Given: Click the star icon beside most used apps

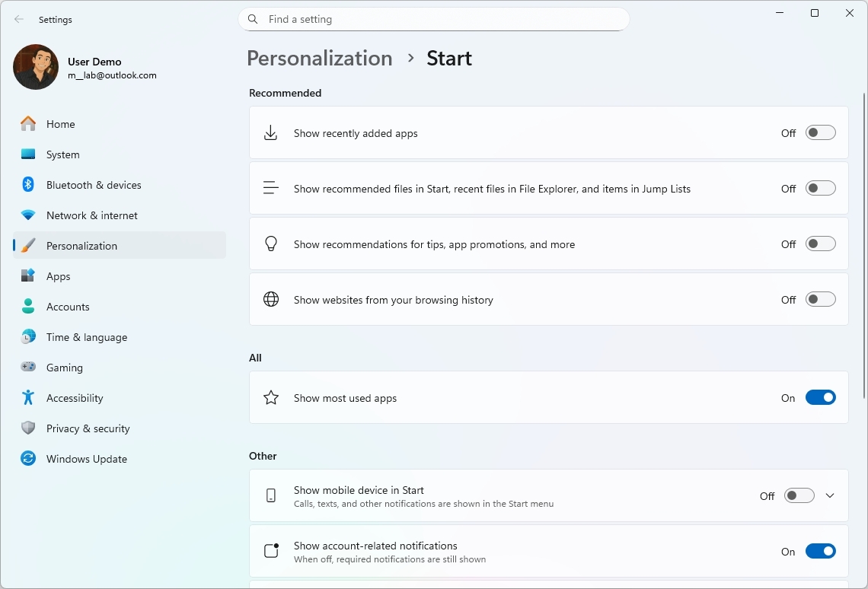Looking at the screenshot, I should pos(270,397).
